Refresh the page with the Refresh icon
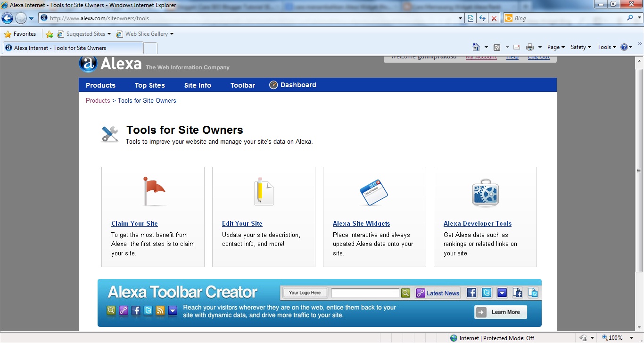The width and height of the screenshot is (644, 343). pos(482,18)
